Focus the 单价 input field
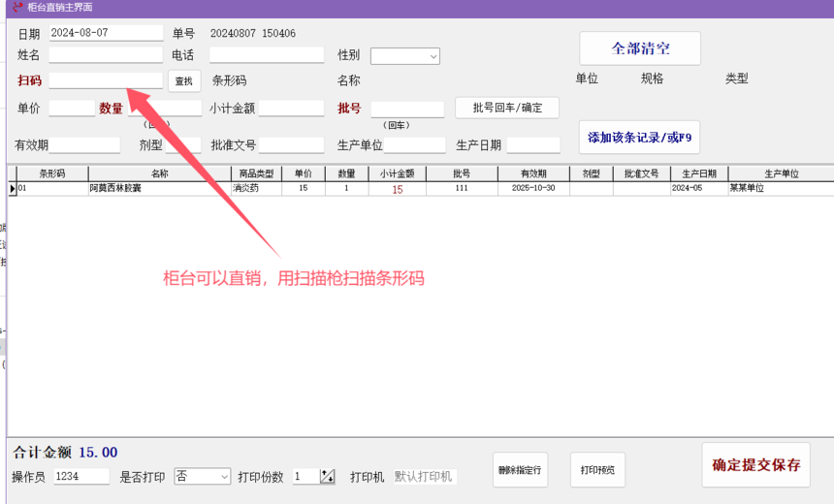834x504 pixels. [x=72, y=109]
